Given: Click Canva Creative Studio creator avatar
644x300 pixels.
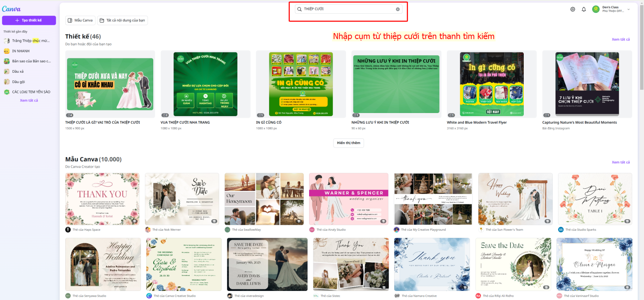Looking at the screenshot, I should 149,296.
